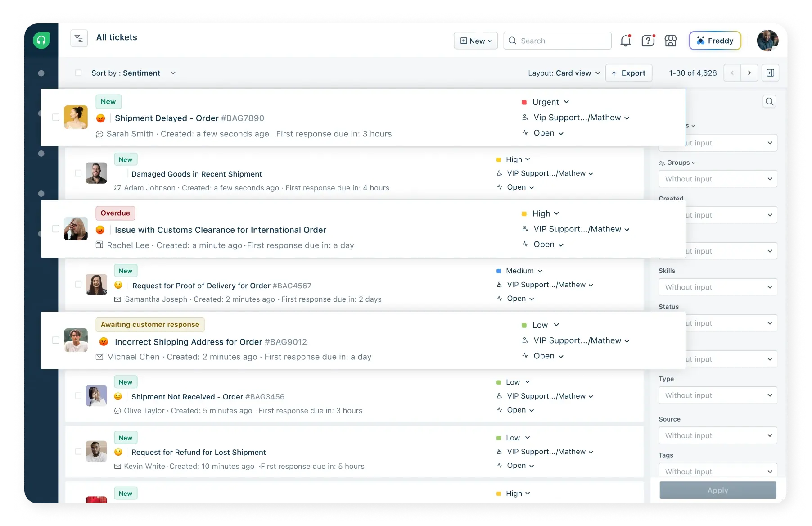812x526 pixels.
Task: Select the Shipment Delayed ticket checkbox
Action: click(56, 117)
